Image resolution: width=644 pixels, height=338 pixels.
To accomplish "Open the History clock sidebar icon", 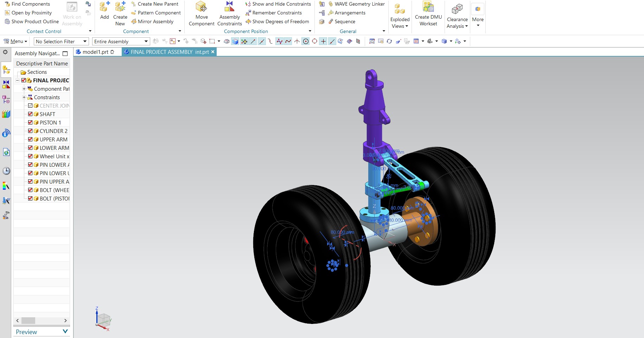I will [6, 171].
